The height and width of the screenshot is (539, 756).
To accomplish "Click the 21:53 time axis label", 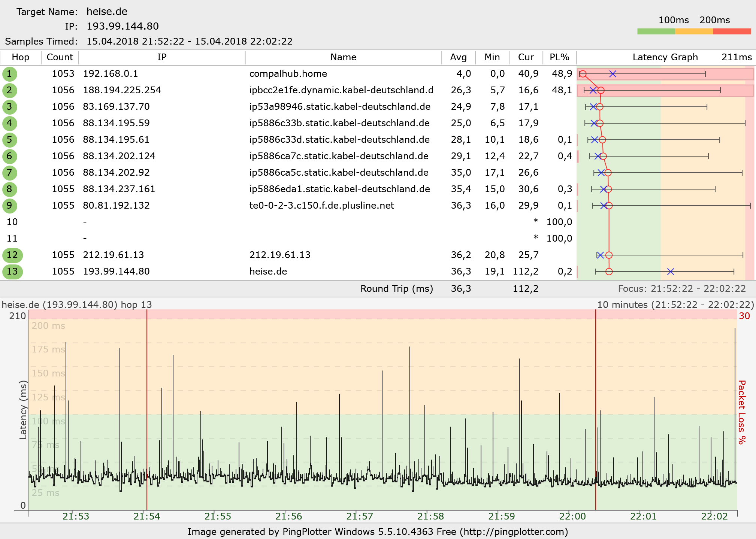I will [76, 517].
